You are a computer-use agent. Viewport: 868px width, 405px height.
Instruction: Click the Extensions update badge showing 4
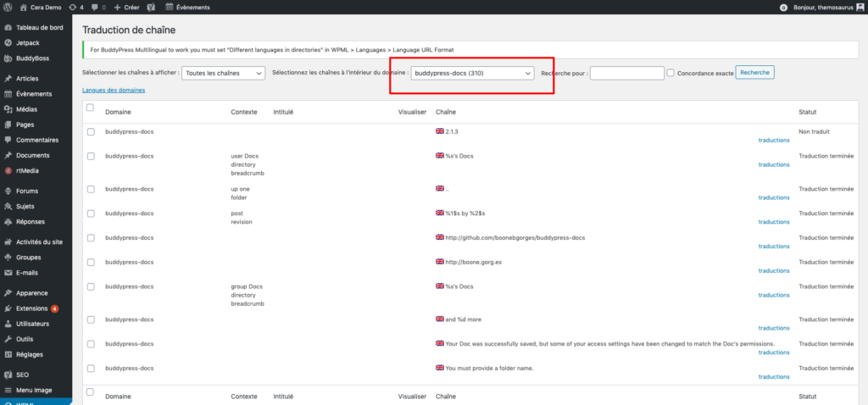coord(55,308)
